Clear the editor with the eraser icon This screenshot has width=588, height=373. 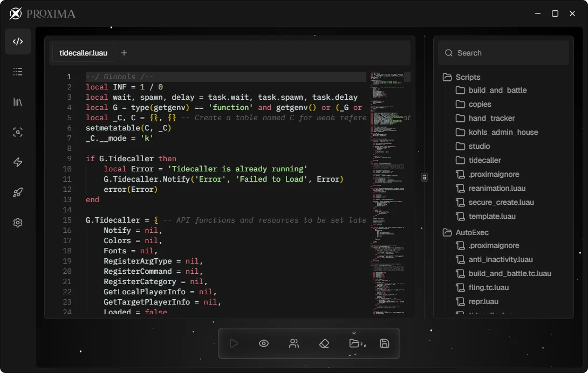click(324, 343)
